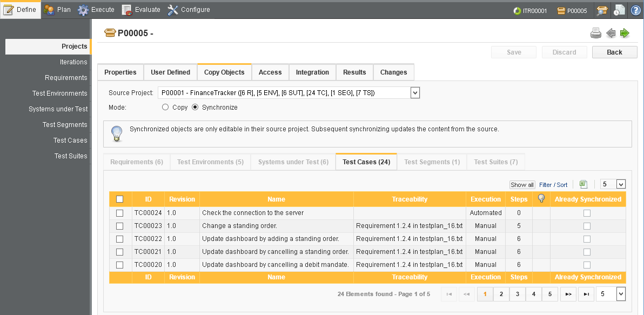Open the Requirements (6) sub-tab
This screenshot has height=315, width=644.
tap(137, 162)
